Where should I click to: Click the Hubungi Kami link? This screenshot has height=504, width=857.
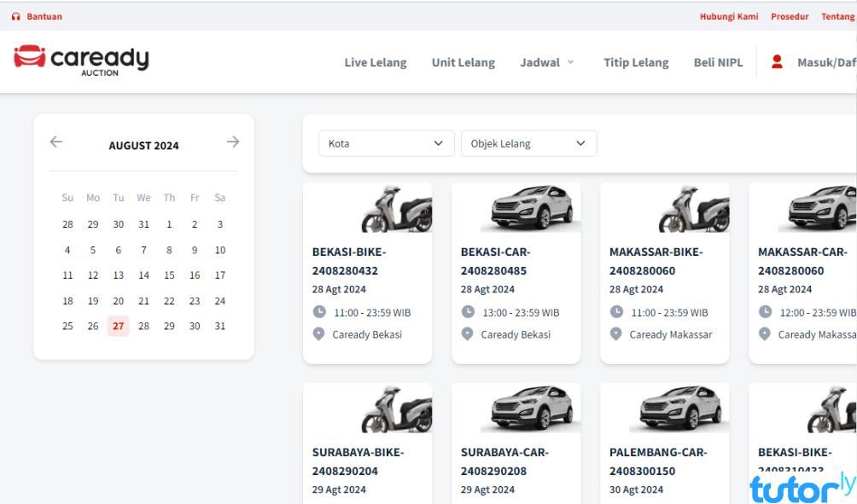[729, 16]
